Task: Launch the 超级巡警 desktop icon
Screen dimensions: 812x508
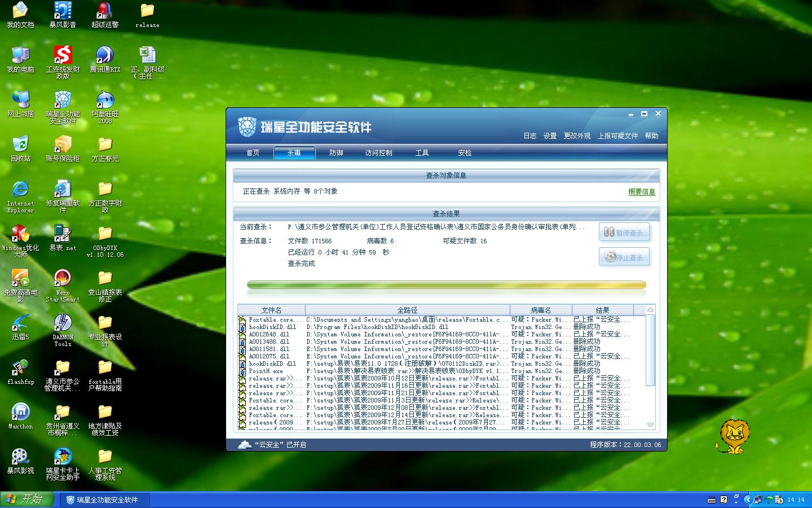Action: tap(105, 15)
